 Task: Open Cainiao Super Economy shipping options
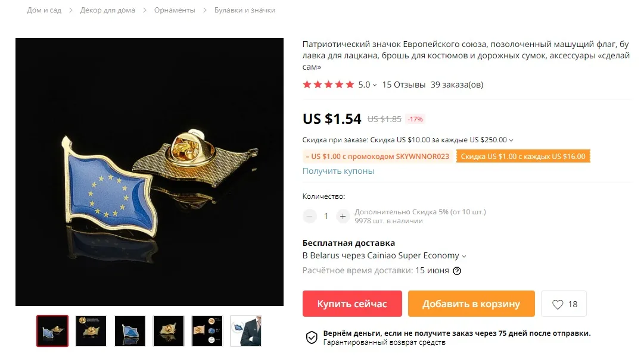(x=384, y=256)
